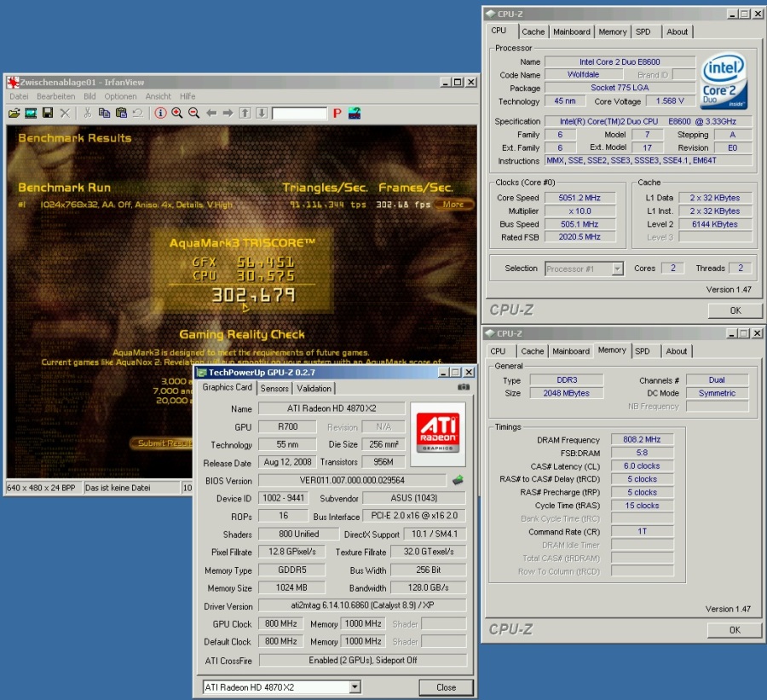This screenshot has height=700, width=767.
Task: Click the GPU-Z title bar app icon
Action: pos(201,373)
